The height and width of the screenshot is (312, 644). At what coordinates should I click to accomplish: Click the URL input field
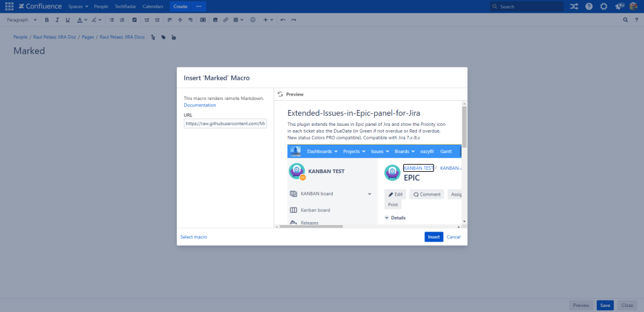pos(225,124)
